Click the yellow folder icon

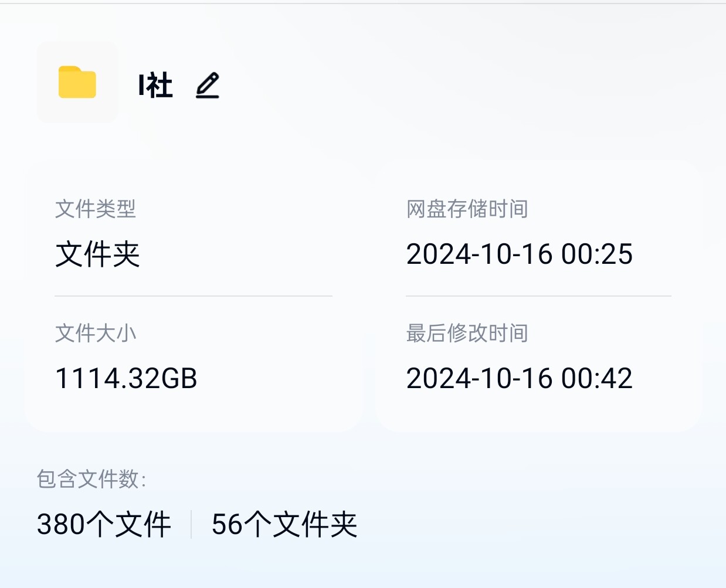coord(77,82)
